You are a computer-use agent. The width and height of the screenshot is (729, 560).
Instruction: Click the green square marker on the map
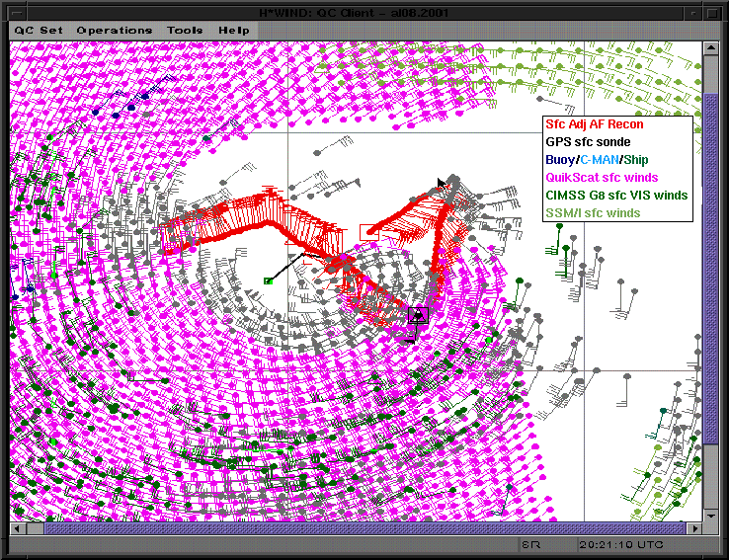click(x=268, y=281)
